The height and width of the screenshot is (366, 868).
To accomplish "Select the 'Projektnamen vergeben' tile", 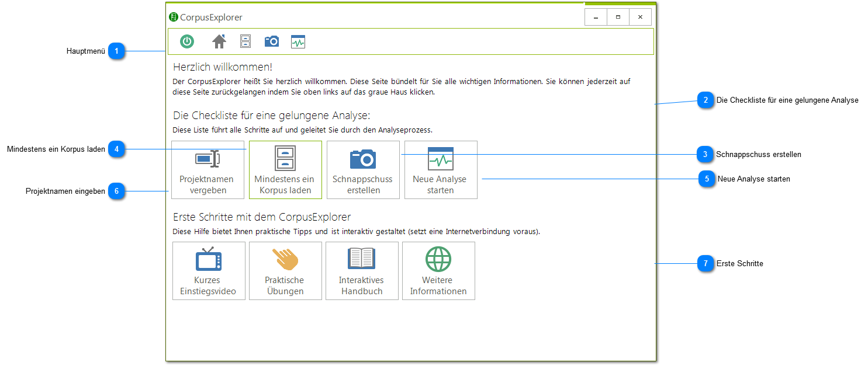I will (x=208, y=170).
